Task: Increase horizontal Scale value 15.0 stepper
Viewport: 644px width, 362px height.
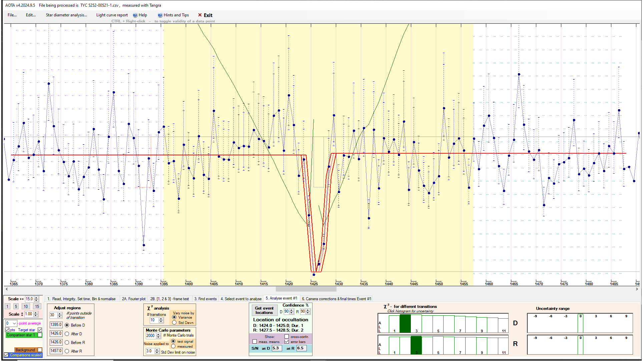Action: 36,298
